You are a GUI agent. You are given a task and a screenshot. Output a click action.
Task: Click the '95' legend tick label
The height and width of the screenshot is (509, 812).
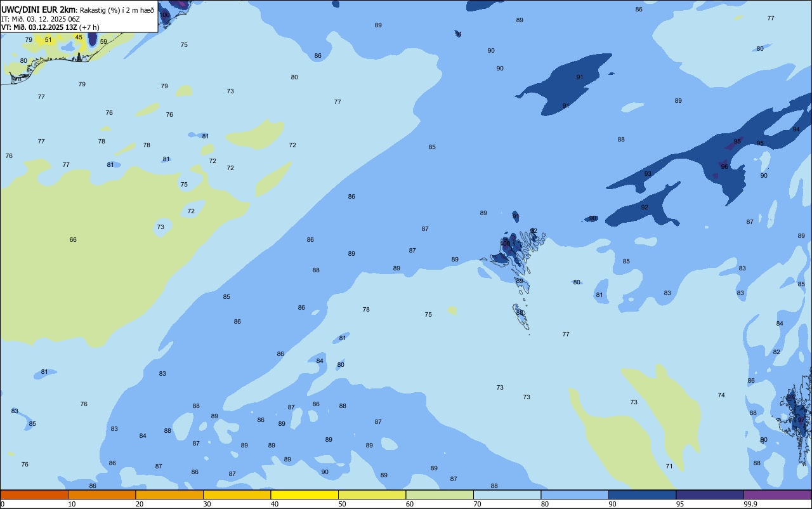680,504
